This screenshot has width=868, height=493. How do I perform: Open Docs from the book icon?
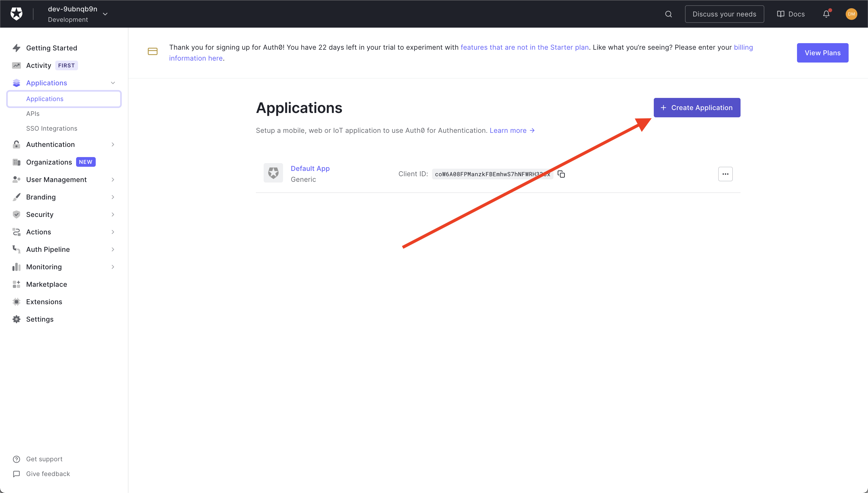[x=780, y=14]
